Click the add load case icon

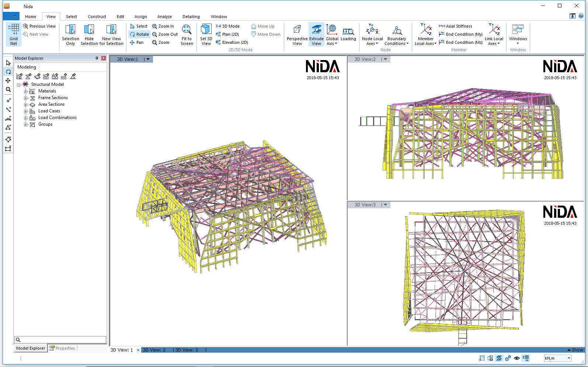click(x=46, y=76)
